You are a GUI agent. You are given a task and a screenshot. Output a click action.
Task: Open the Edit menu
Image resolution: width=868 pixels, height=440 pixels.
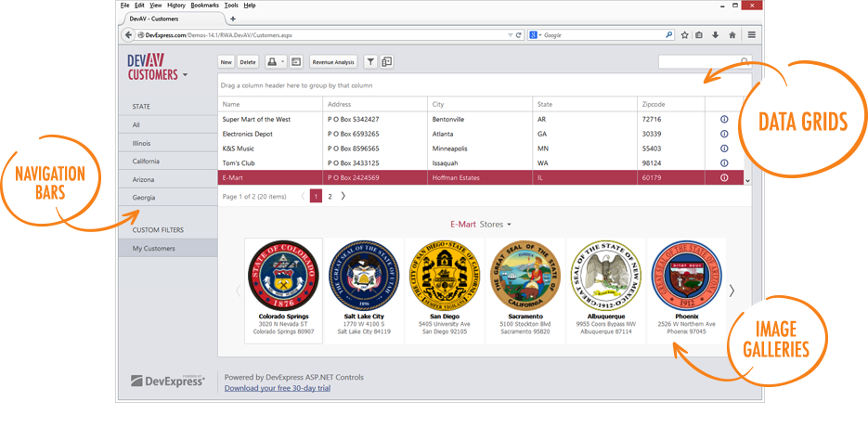139,5
